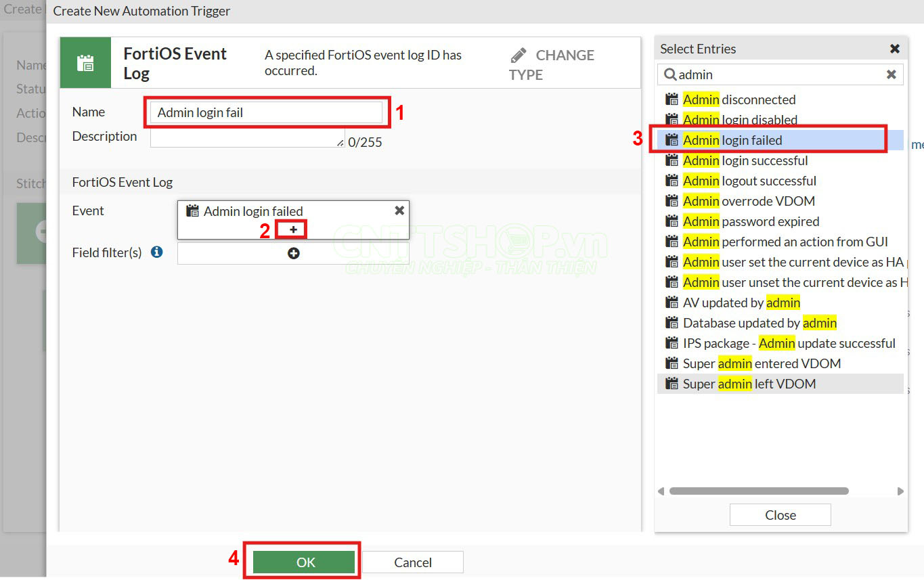
Task: Add another event with the plus icon
Action: tap(293, 229)
